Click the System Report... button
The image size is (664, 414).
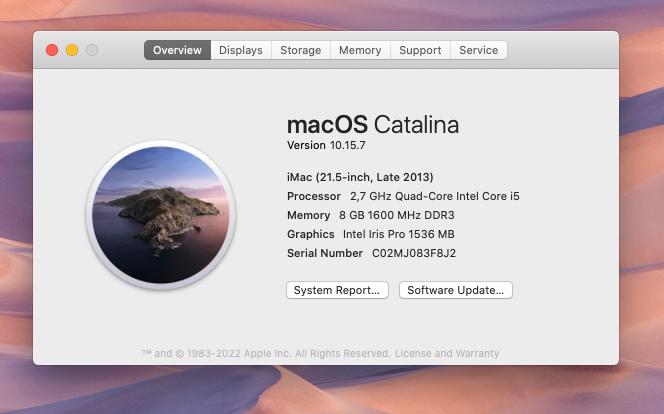[x=337, y=290]
